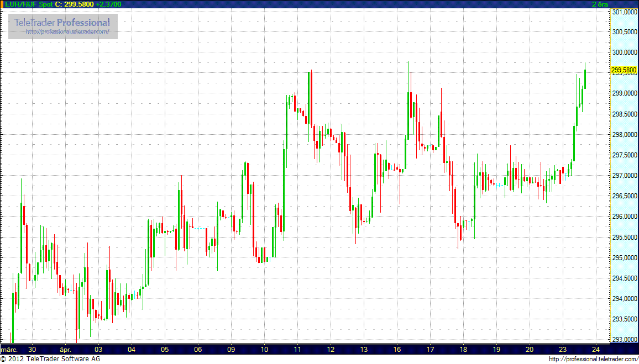Click the 294,0000 price axis label
The image size is (639, 364).
625,299
